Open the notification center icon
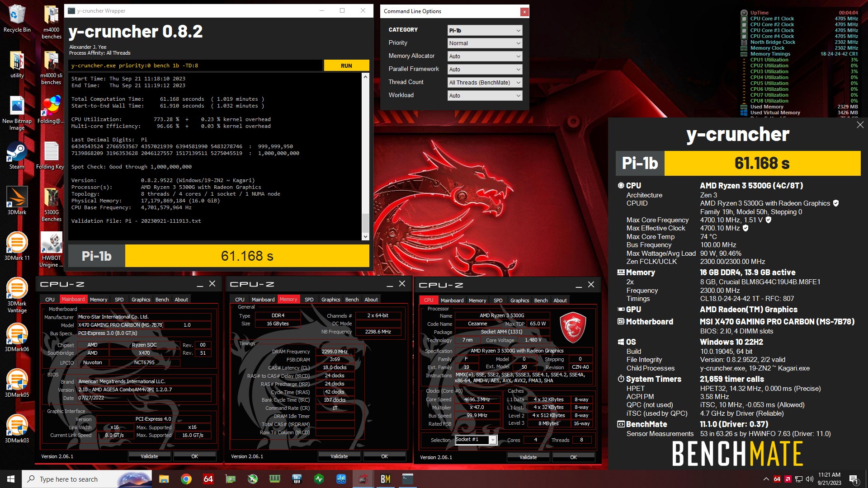868x488 pixels. click(854, 479)
